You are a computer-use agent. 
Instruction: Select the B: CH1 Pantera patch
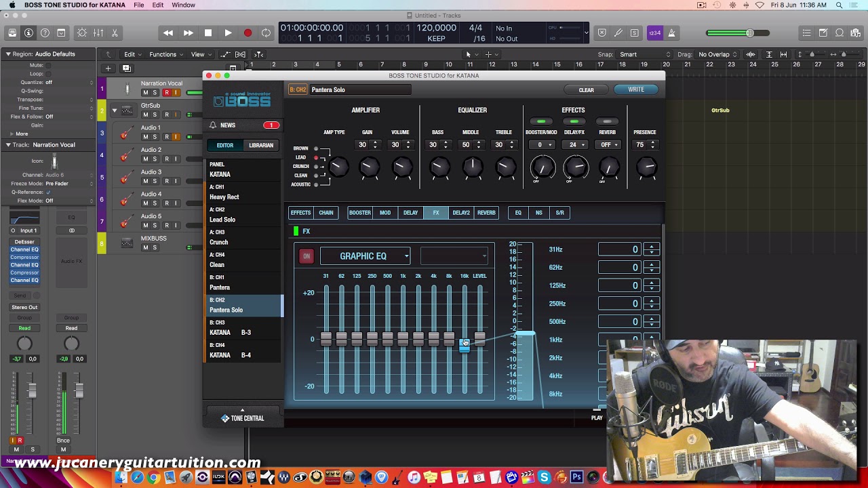pyautogui.click(x=243, y=283)
